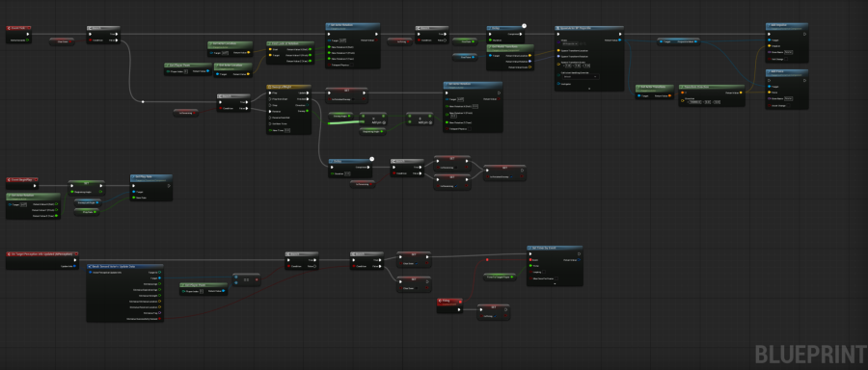The width and height of the screenshot is (868, 370).
Task: Select the On Target Perception Info Updated event
Action: (42, 253)
